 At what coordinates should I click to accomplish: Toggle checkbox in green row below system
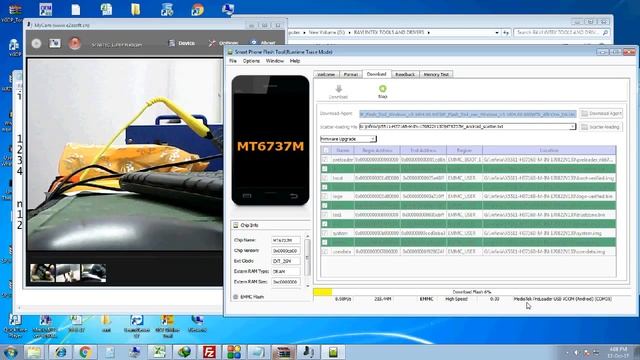click(325, 242)
